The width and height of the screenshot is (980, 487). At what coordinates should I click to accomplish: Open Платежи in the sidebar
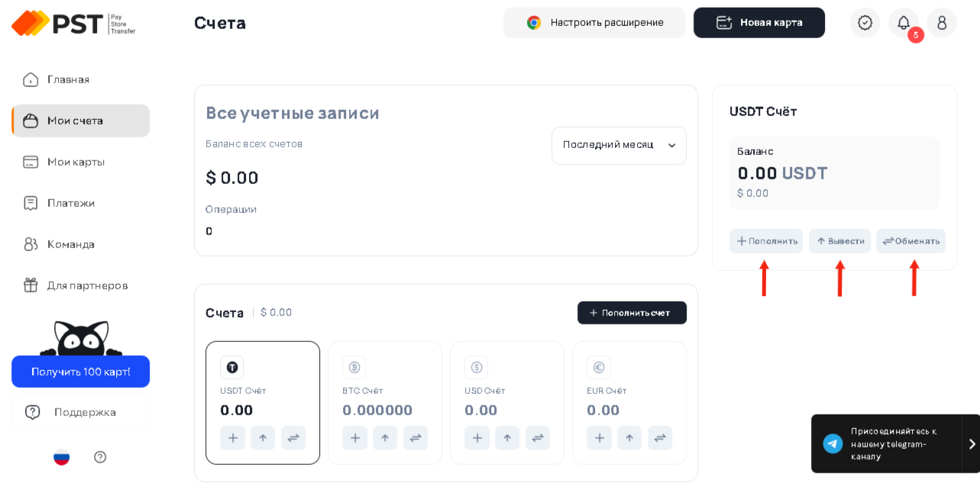71,203
